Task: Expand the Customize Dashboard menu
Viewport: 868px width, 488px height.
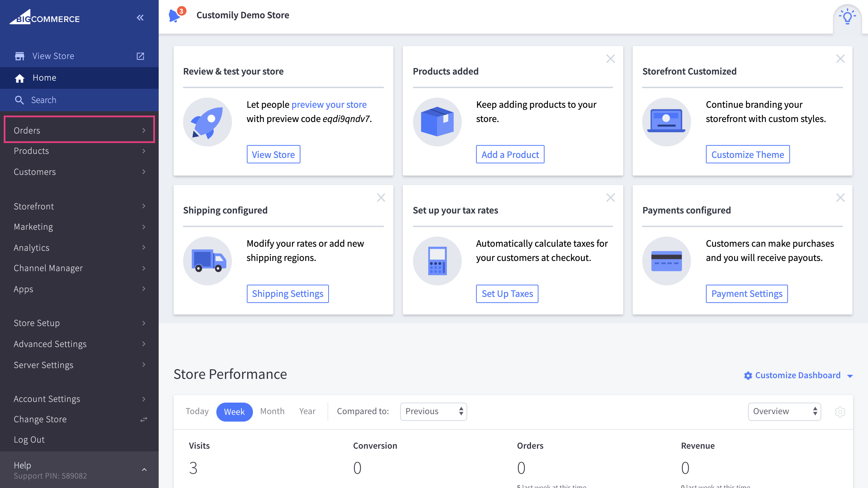Action: coord(797,375)
